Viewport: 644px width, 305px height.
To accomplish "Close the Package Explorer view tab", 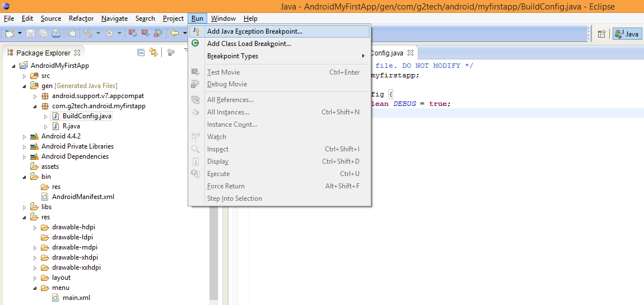I will [x=76, y=53].
